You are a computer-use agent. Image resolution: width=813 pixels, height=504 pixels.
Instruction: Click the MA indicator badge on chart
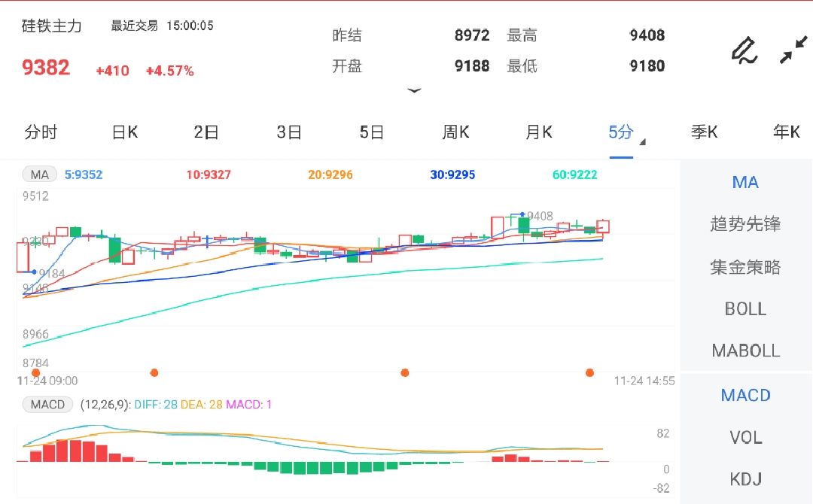click(x=39, y=175)
